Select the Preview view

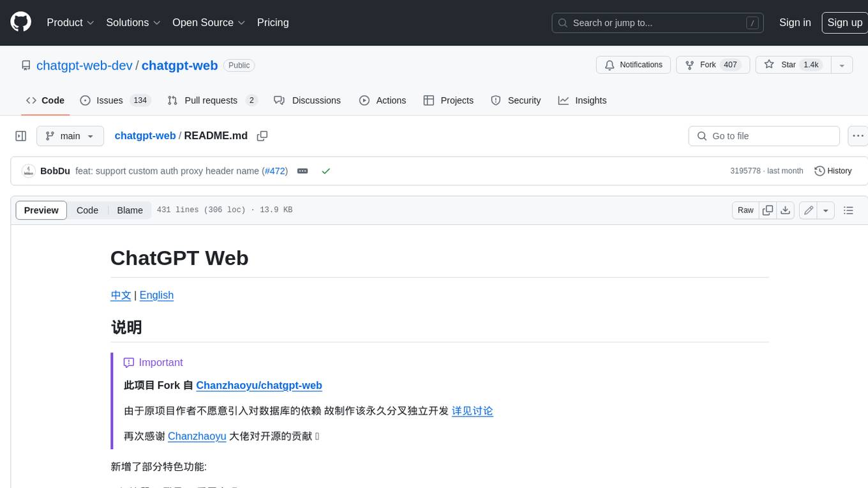[x=41, y=210]
